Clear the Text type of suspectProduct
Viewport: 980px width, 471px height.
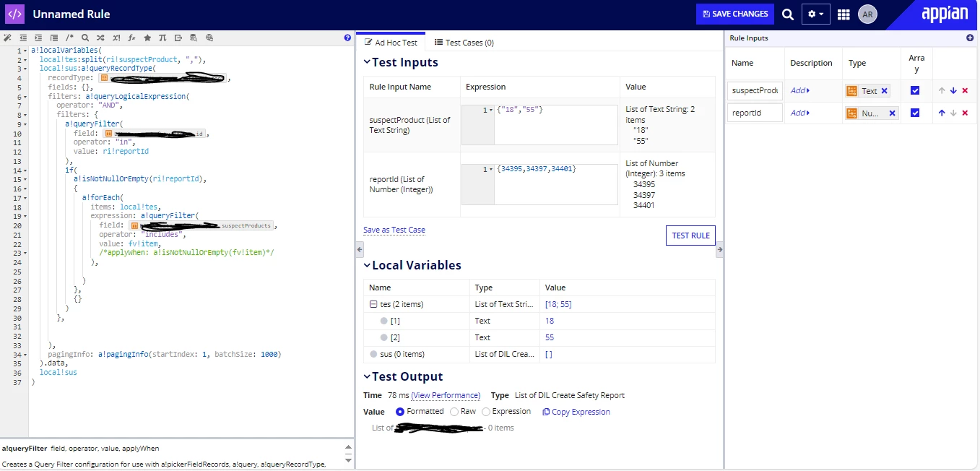[884, 91]
